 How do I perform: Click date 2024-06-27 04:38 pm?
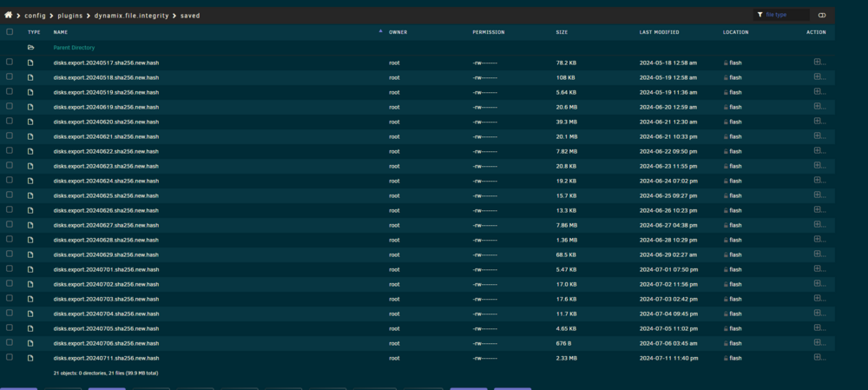pyautogui.click(x=668, y=226)
